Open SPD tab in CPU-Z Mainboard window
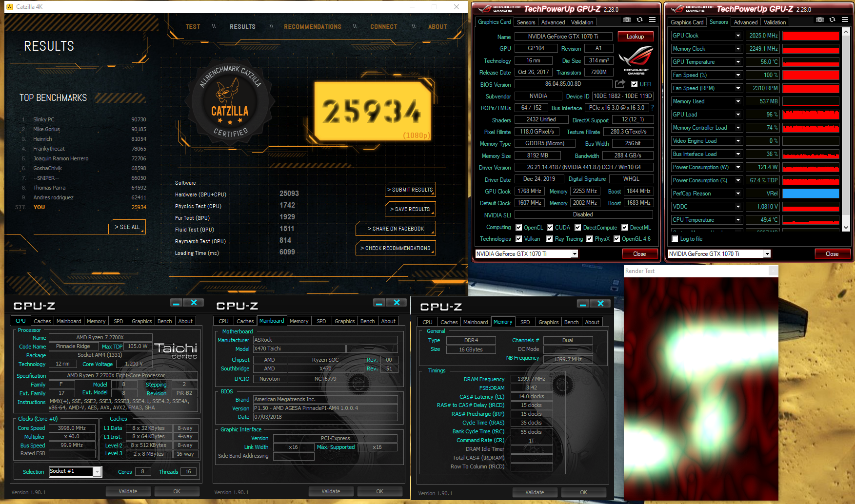Viewport: 855px width, 504px height. pos(321,321)
